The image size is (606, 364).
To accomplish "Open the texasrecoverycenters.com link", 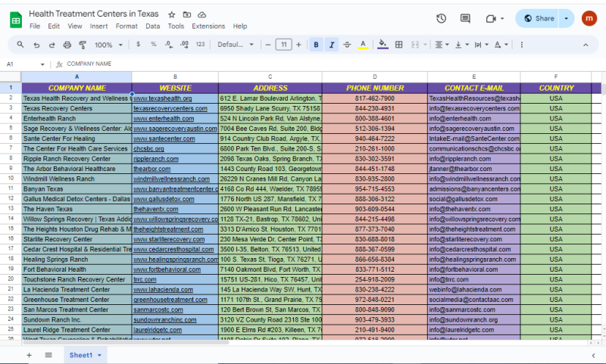I will (x=170, y=108).
